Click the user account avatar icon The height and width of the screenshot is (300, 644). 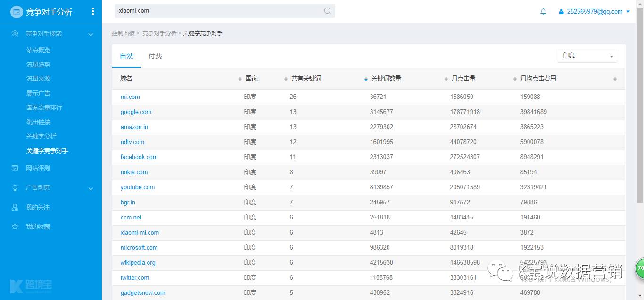coord(561,12)
